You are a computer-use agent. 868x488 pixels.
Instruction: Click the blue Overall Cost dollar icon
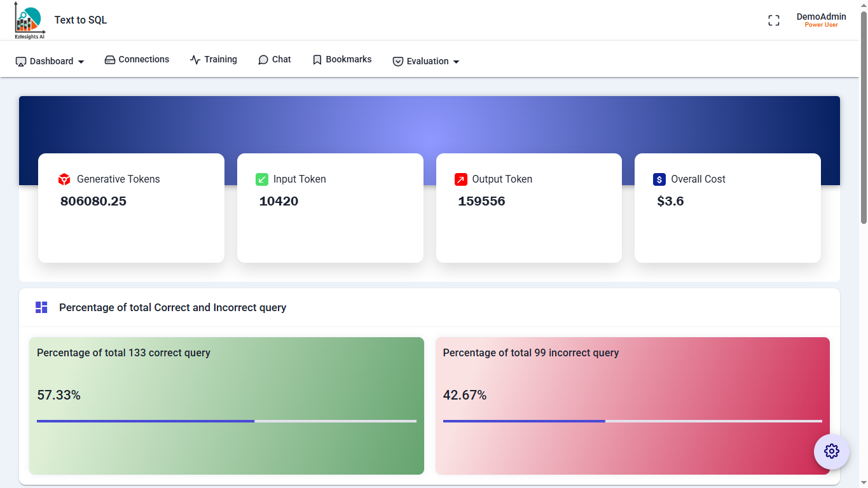tap(659, 179)
